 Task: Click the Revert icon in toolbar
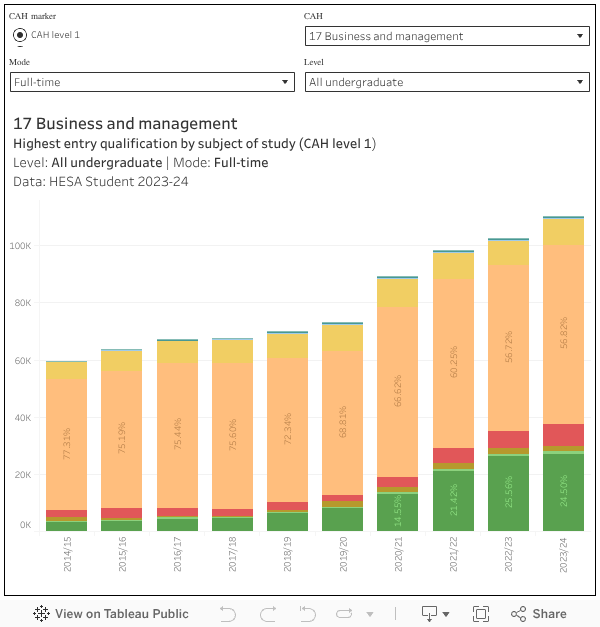(x=308, y=614)
